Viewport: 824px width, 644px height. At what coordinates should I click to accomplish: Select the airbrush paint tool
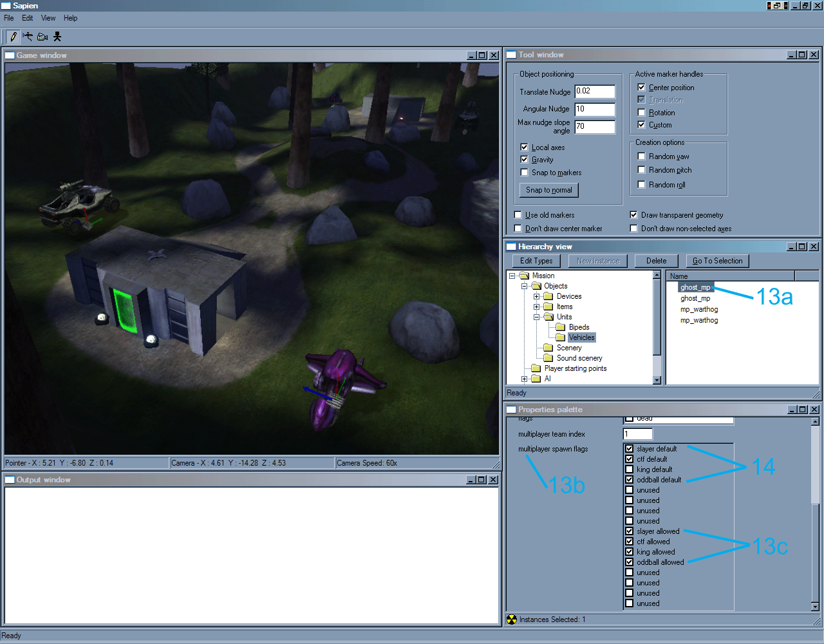[28, 37]
